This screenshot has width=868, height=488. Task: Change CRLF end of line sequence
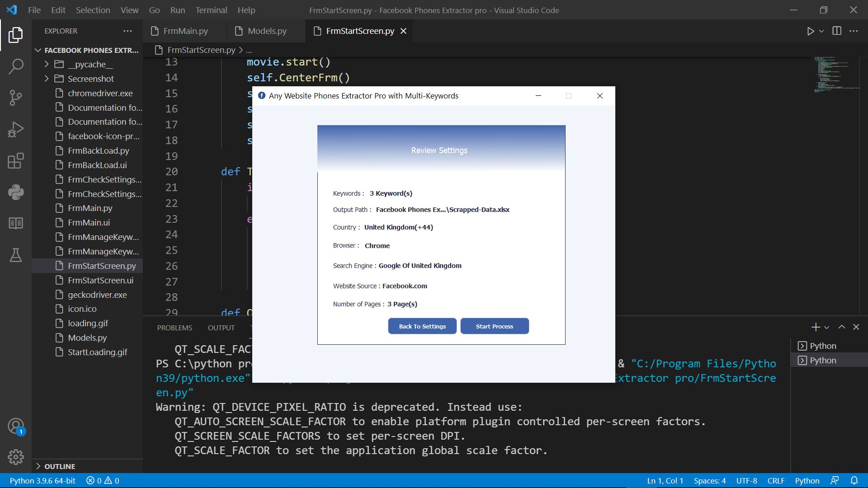coord(776,481)
